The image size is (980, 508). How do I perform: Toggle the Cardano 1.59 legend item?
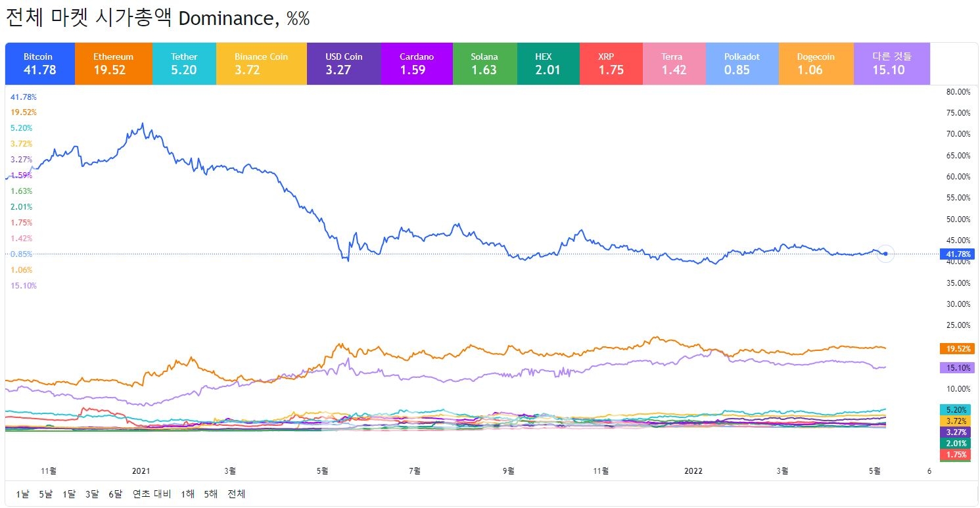tap(416, 63)
